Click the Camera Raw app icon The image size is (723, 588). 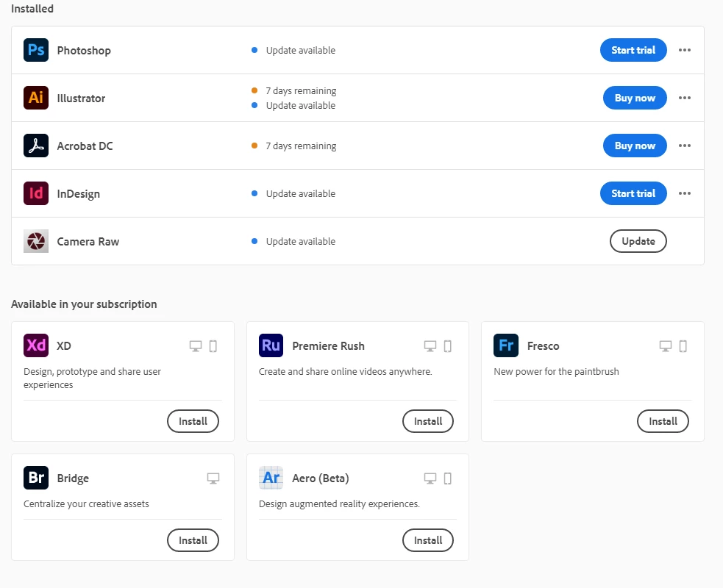pyautogui.click(x=36, y=241)
